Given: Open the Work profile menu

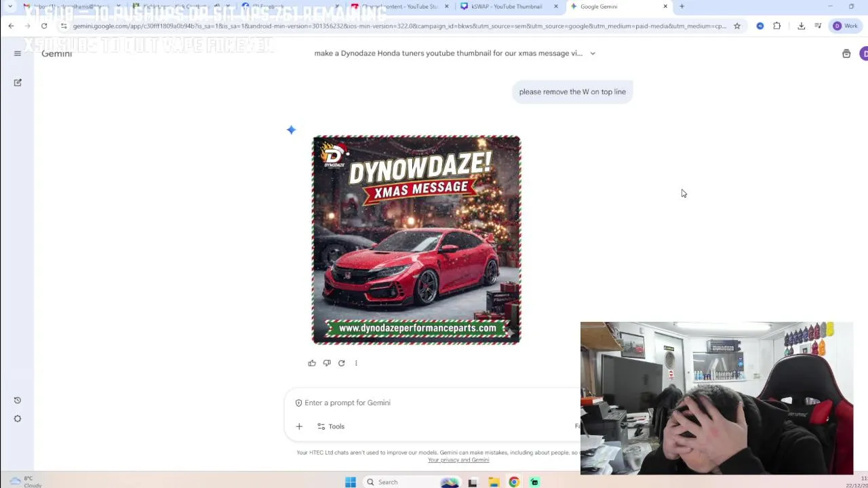Looking at the screenshot, I should click(x=845, y=26).
